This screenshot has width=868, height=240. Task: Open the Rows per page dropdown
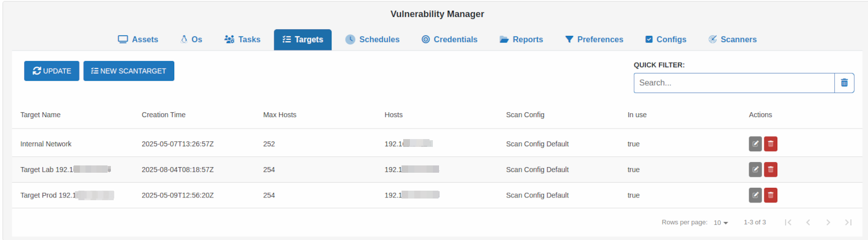(x=721, y=223)
